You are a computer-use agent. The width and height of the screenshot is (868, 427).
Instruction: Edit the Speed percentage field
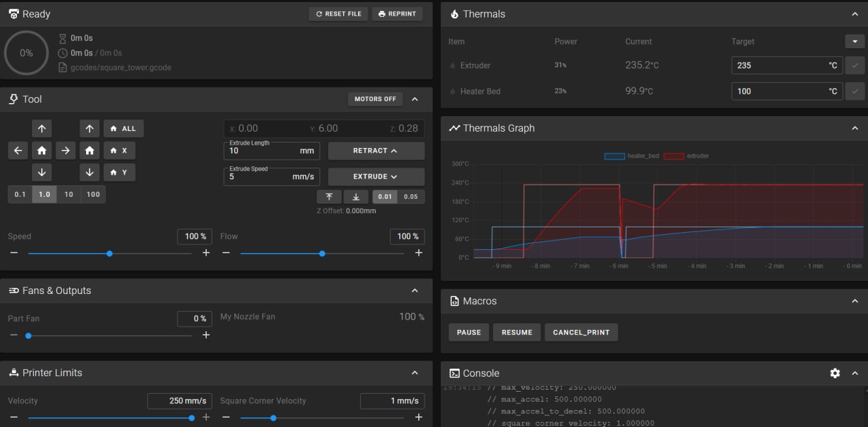[195, 236]
